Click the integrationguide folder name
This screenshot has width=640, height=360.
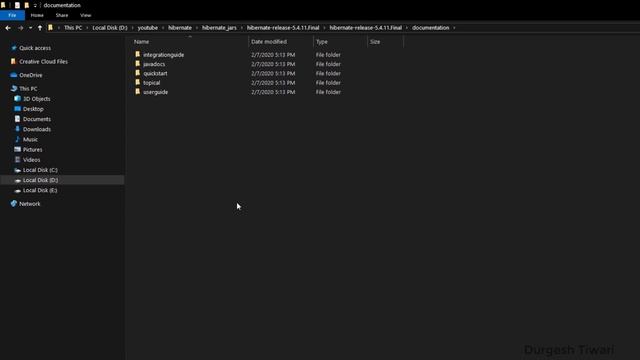click(x=163, y=55)
